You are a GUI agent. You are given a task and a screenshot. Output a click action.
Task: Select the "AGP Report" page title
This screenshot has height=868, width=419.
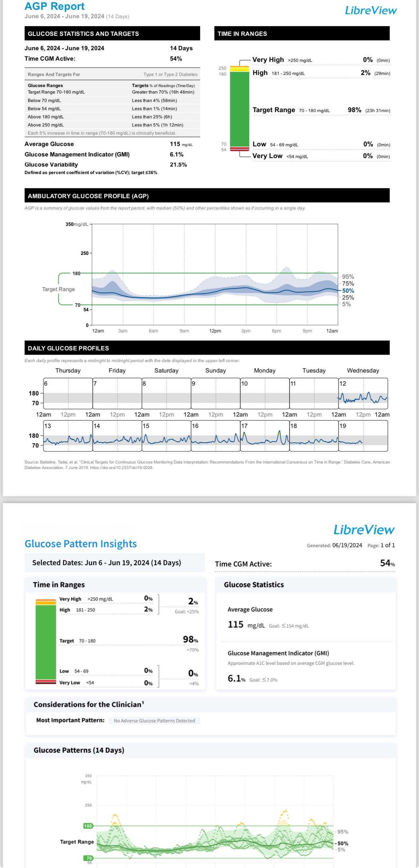[x=54, y=6]
